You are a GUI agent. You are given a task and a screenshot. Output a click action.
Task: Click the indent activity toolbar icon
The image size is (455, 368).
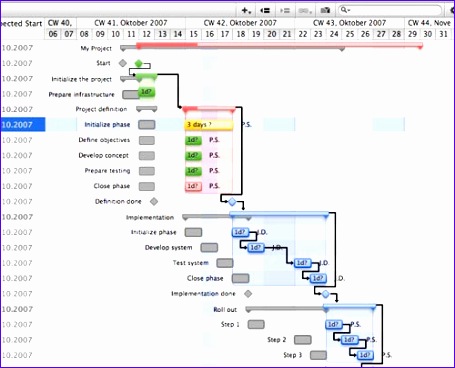[285, 11]
